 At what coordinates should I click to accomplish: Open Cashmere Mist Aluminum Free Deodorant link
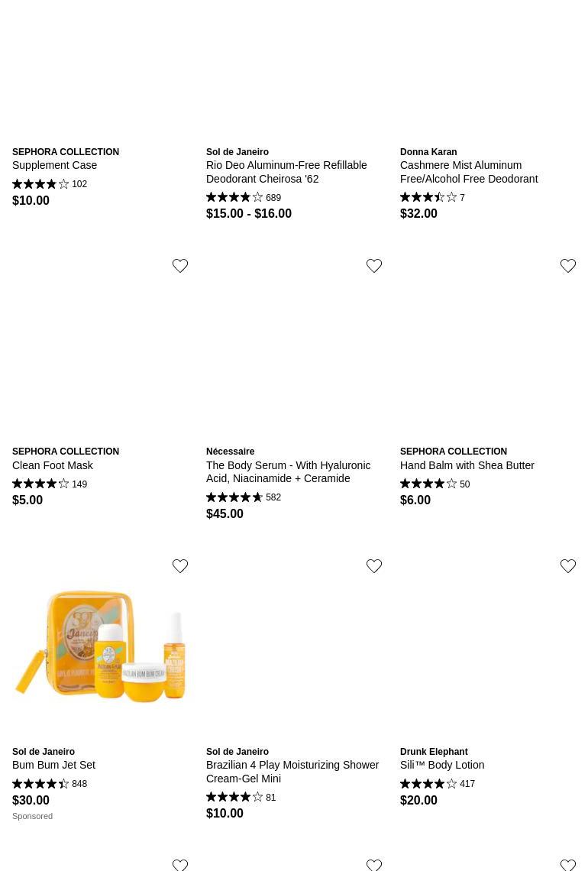click(469, 172)
